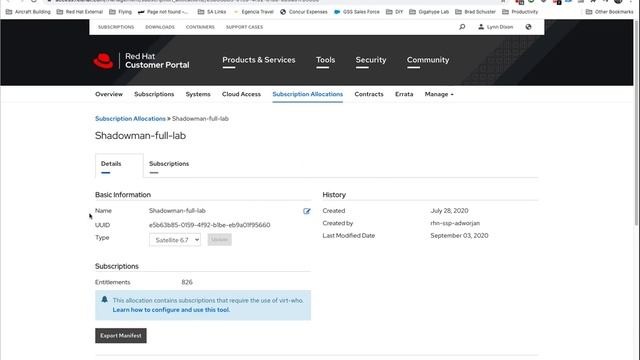Image resolution: width=640 pixels, height=360 pixels.
Task: Click the Red Hat Customer Portal title
Action: [x=157, y=61]
